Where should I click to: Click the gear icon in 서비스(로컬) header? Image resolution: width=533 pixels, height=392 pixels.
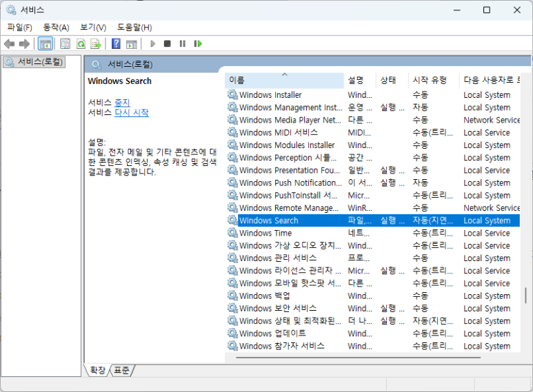tap(97, 65)
